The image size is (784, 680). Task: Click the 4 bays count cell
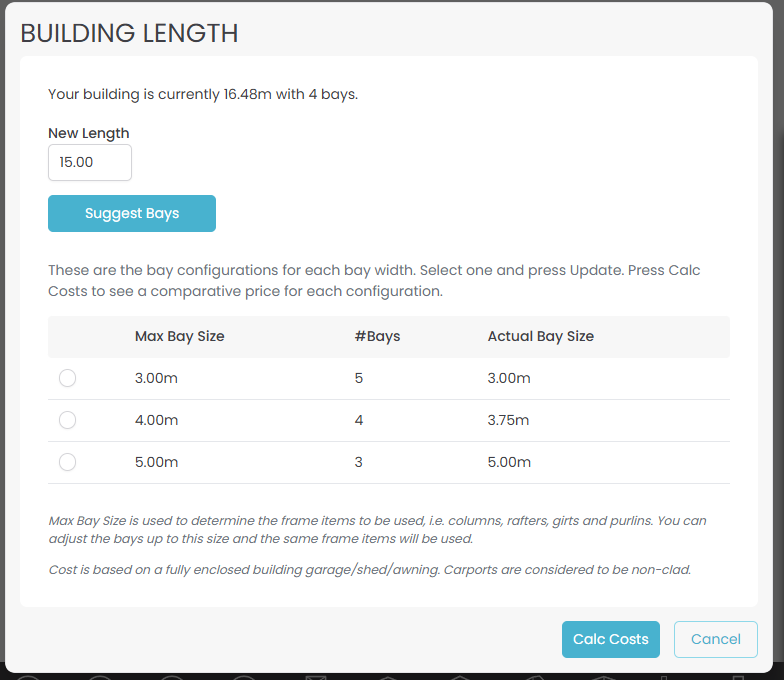click(x=359, y=420)
